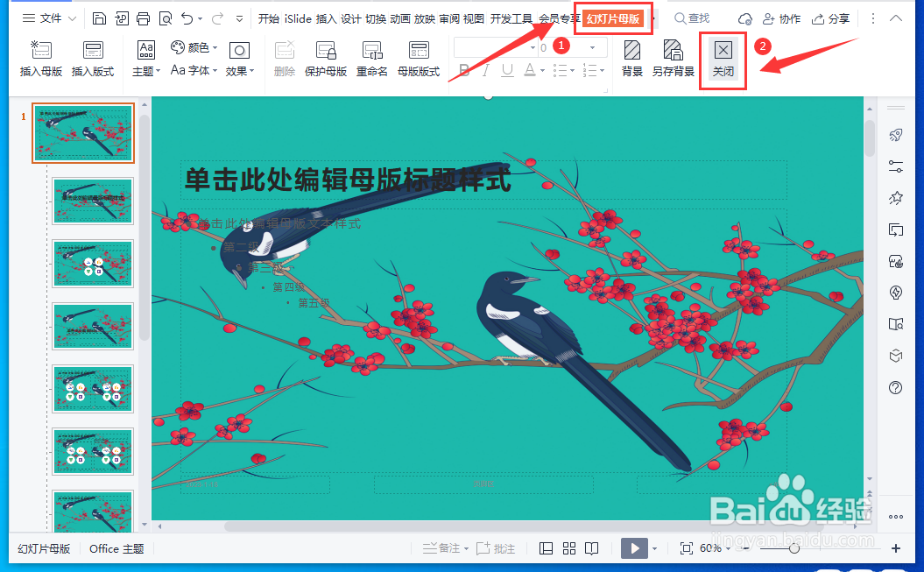Click the Insert Master (插入母版) icon
This screenshot has height=572, width=924.
40,51
